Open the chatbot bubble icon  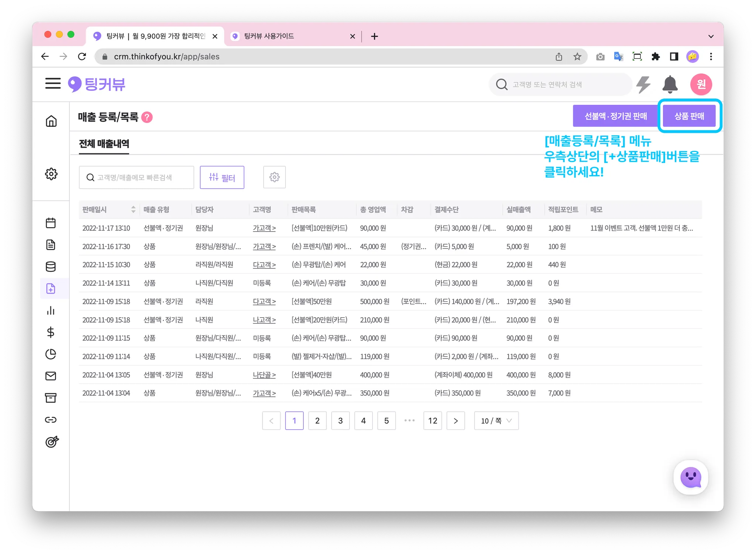690,477
